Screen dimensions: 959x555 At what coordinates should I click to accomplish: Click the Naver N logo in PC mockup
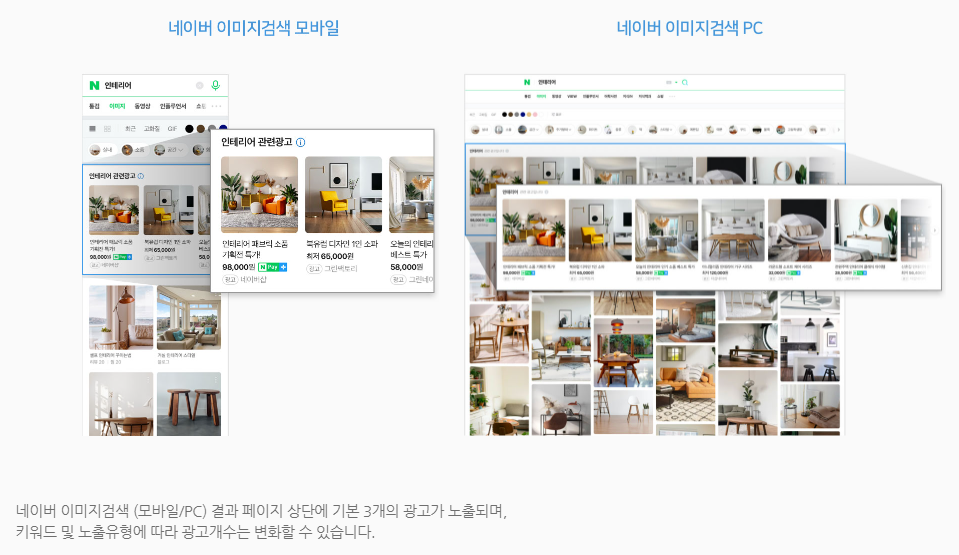point(527,82)
